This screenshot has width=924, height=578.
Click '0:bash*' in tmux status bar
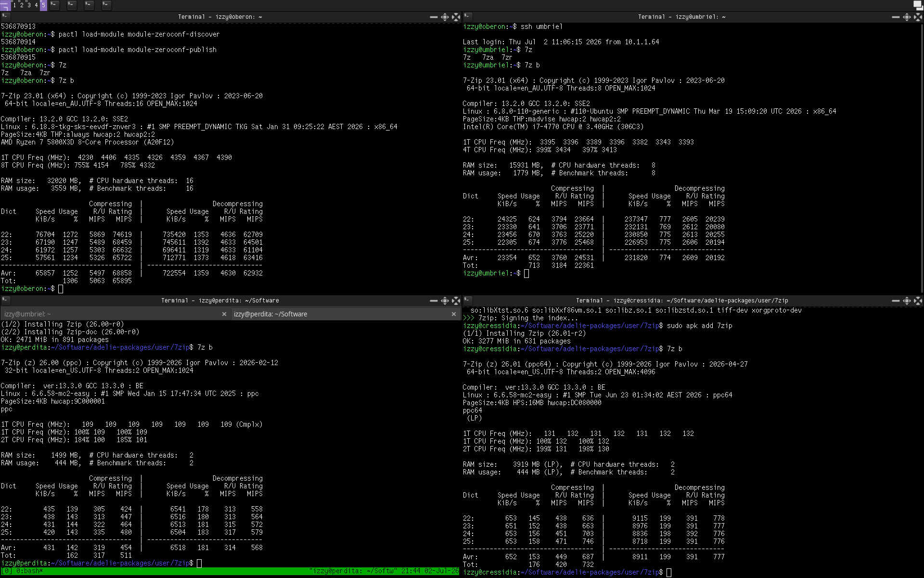[30, 571]
